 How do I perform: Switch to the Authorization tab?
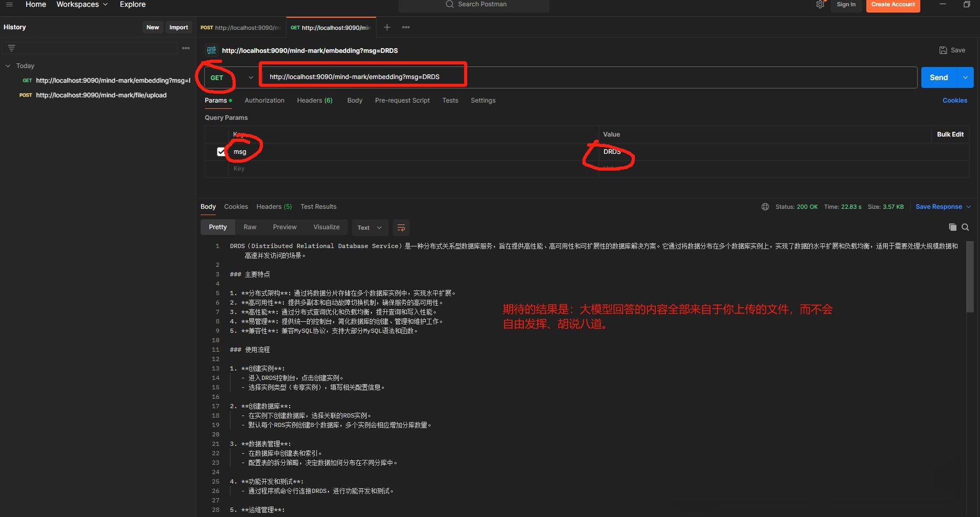point(265,100)
